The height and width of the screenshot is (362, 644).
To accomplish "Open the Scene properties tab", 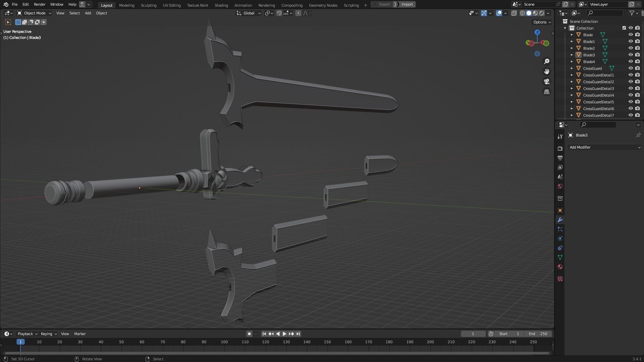I will pyautogui.click(x=560, y=176).
